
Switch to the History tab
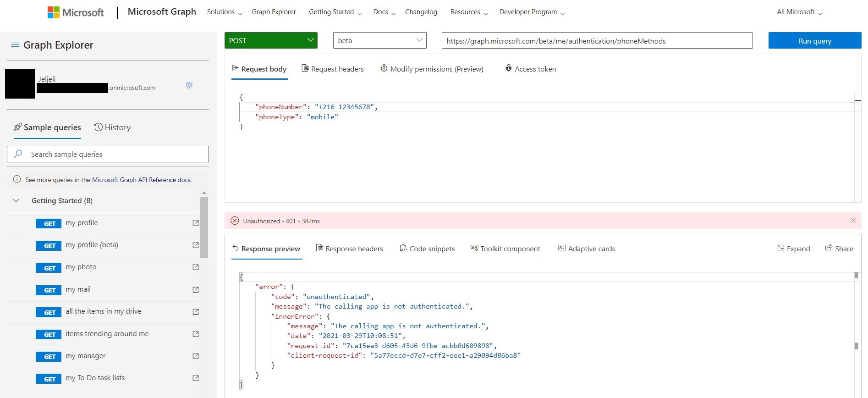[x=113, y=127]
